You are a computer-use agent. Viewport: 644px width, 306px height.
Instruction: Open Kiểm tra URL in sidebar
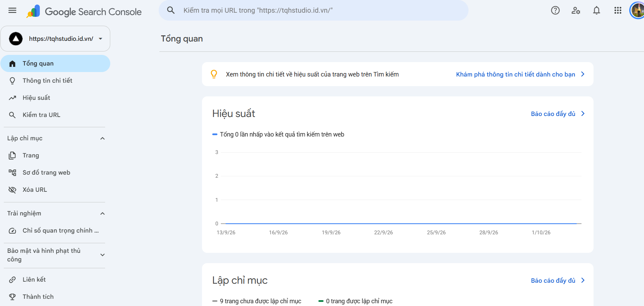click(55, 115)
